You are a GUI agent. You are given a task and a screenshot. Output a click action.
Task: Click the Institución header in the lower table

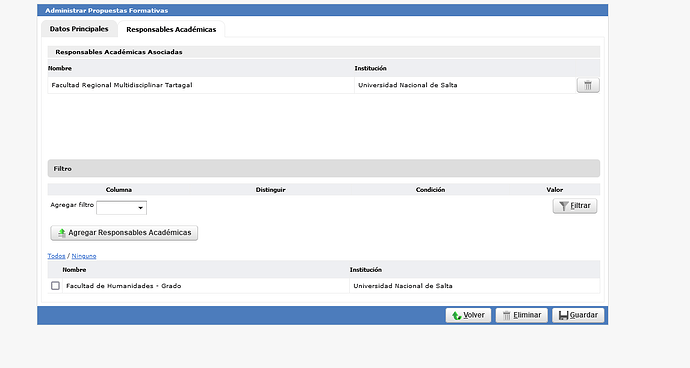(x=366, y=269)
